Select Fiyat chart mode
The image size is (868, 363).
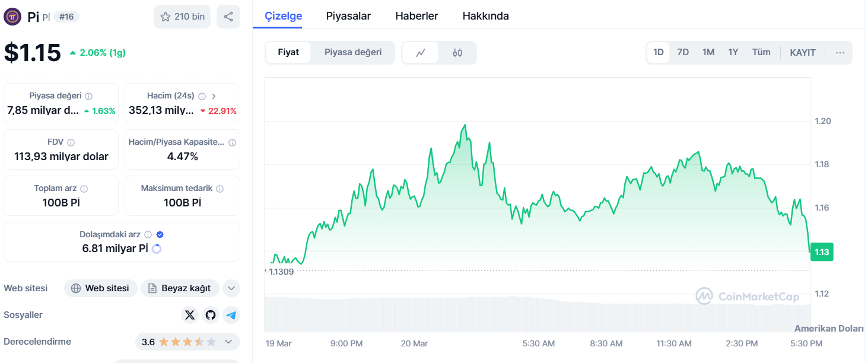[x=288, y=52]
